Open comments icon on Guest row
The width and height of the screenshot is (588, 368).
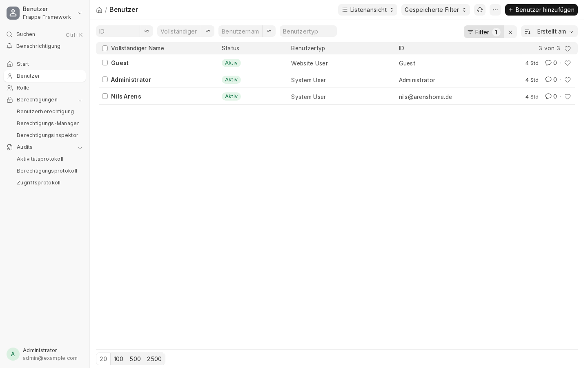[x=548, y=63]
